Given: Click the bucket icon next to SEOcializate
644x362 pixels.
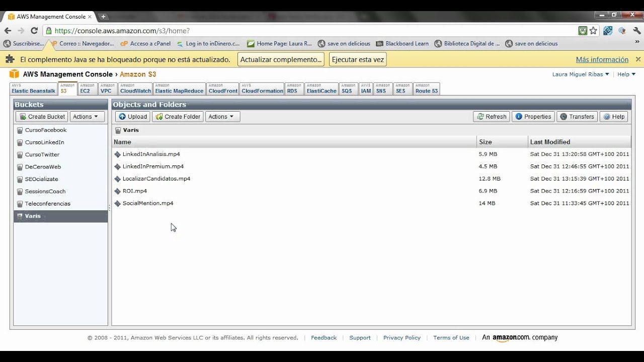Looking at the screenshot, I should coord(20,179).
